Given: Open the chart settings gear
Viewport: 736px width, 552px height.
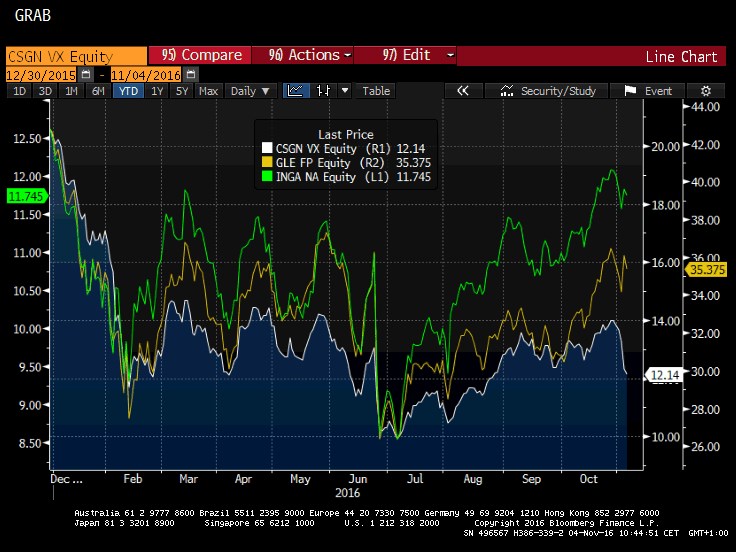Looking at the screenshot, I should (x=705, y=91).
